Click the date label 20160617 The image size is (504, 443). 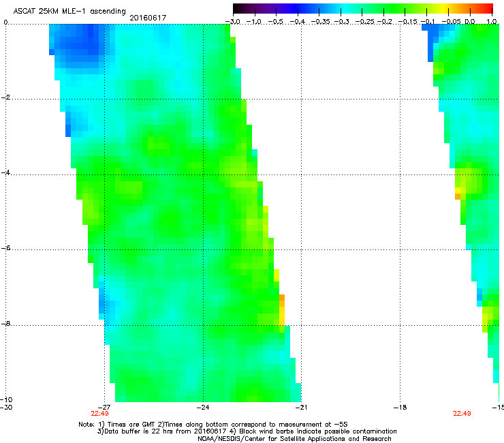coord(148,18)
